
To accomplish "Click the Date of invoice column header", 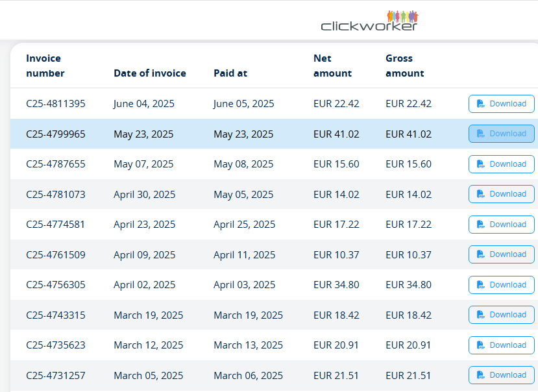I will (150, 73).
